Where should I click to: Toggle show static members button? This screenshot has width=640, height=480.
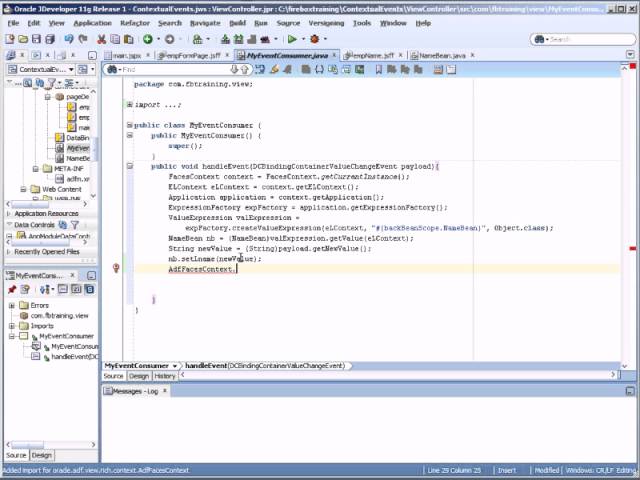point(89,289)
